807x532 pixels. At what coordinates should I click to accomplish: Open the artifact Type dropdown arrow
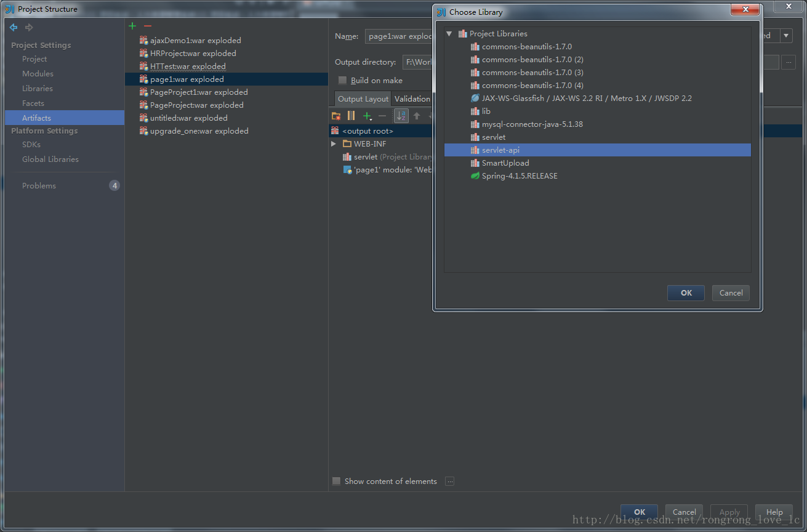(x=786, y=36)
